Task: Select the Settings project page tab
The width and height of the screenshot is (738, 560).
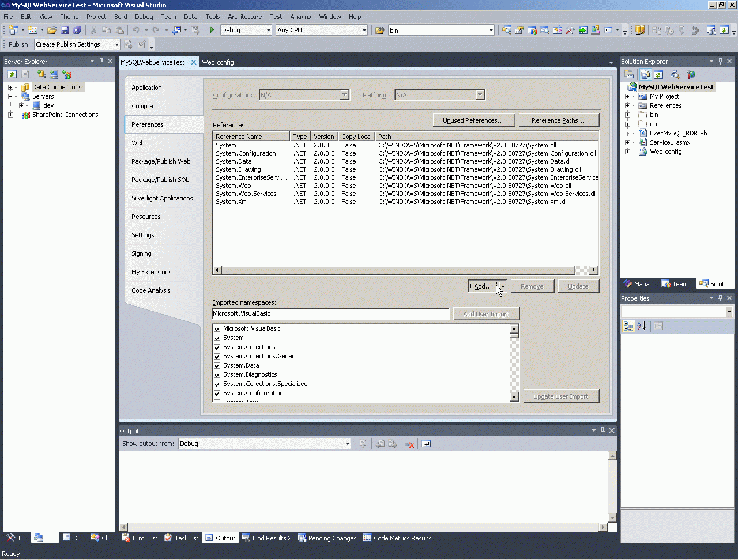Action: (x=164, y=235)
